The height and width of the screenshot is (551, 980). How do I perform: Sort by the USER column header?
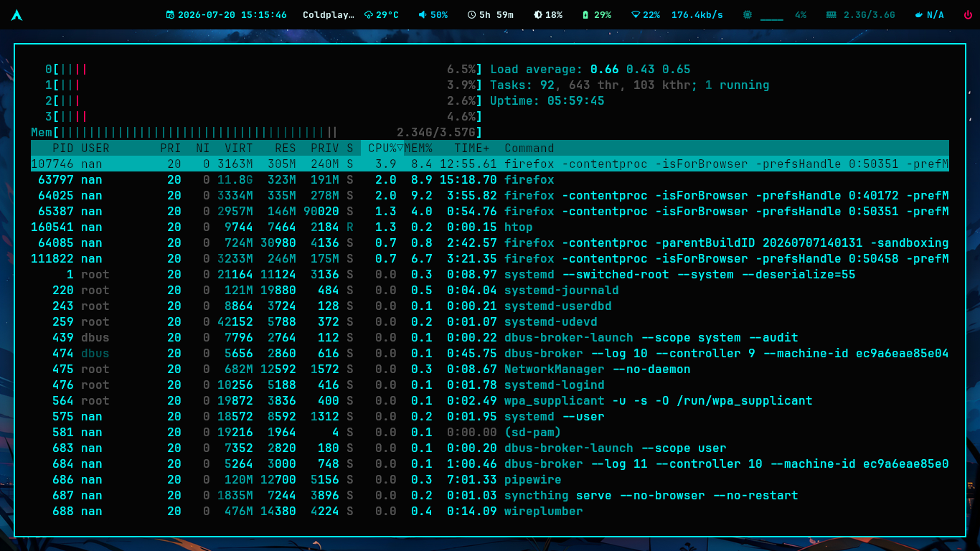click(95, 148)
